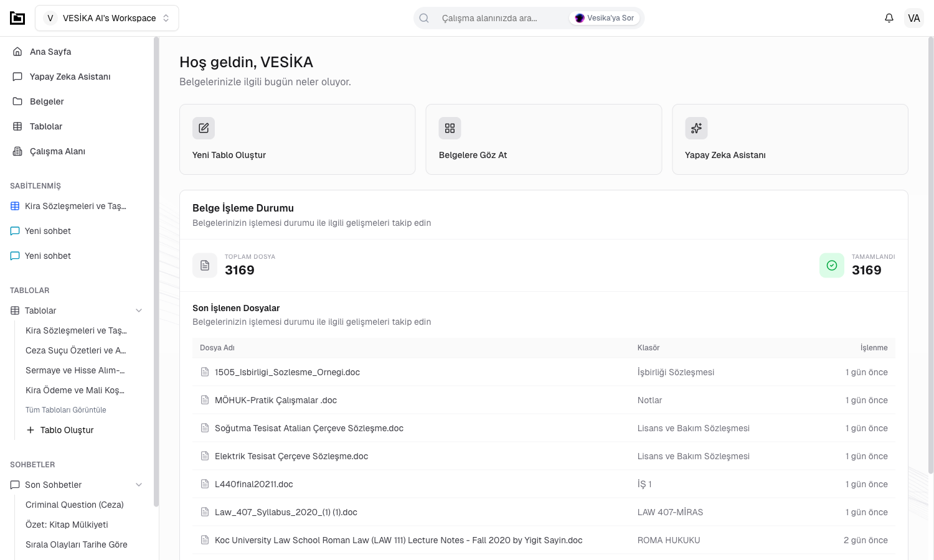Open the VA user avatar menu
This screenshot has height=560, width=934.
913,18
